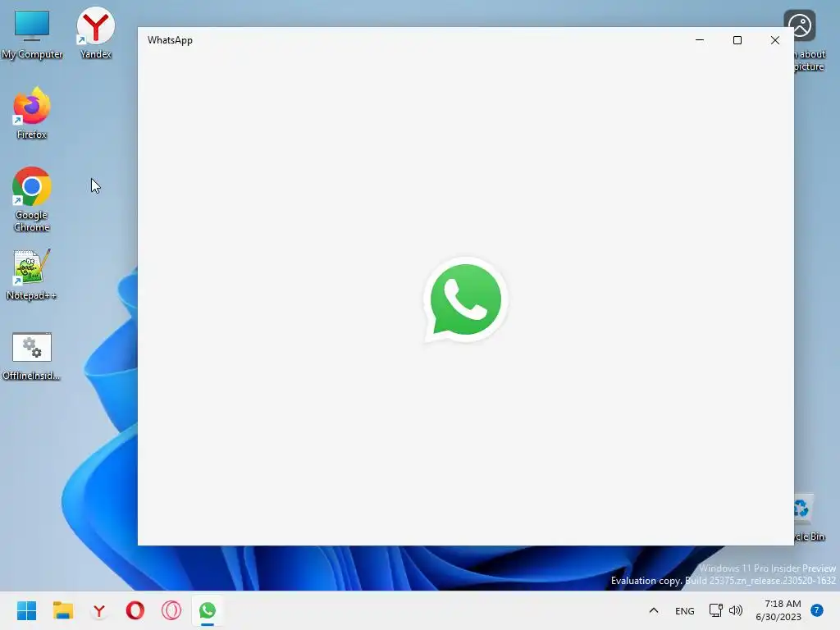Open the red Opera browser in the taskbar
Viewport: 840px width, 630px height.
coord(135,610)
